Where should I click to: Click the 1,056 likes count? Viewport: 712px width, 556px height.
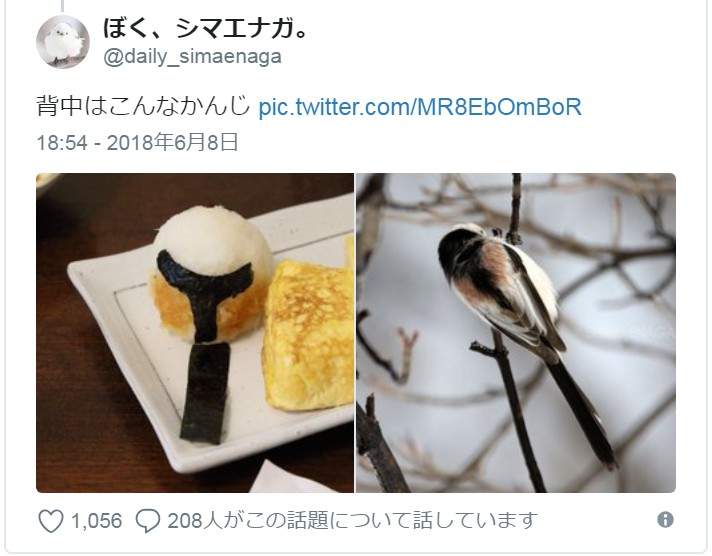click(x=97, y=521)
